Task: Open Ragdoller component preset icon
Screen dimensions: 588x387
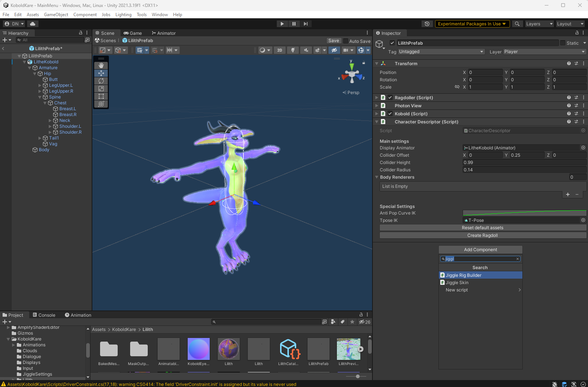Action: tap(576, 98)
